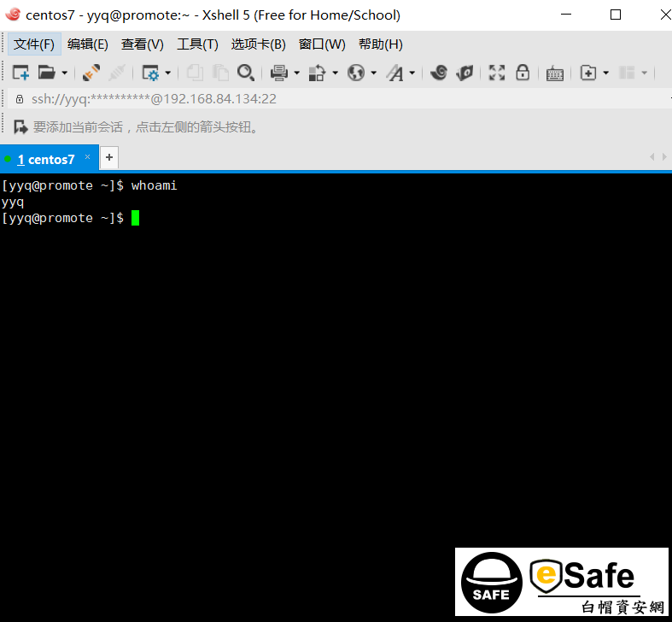Click the Paste icon
Viewport: 672px width, 622px height.
[x=220, y=73]
